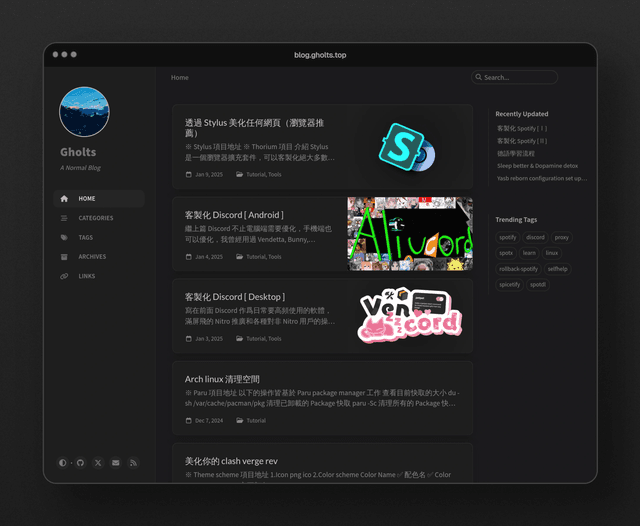640x526 pixels.
Task: Select the rollback-spotify tag
Action: point(518,269)
